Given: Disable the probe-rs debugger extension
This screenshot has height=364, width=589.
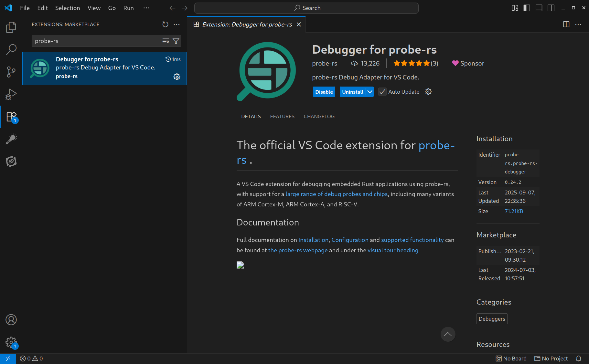Looking at the screenshot, I should tap(324, 92).
